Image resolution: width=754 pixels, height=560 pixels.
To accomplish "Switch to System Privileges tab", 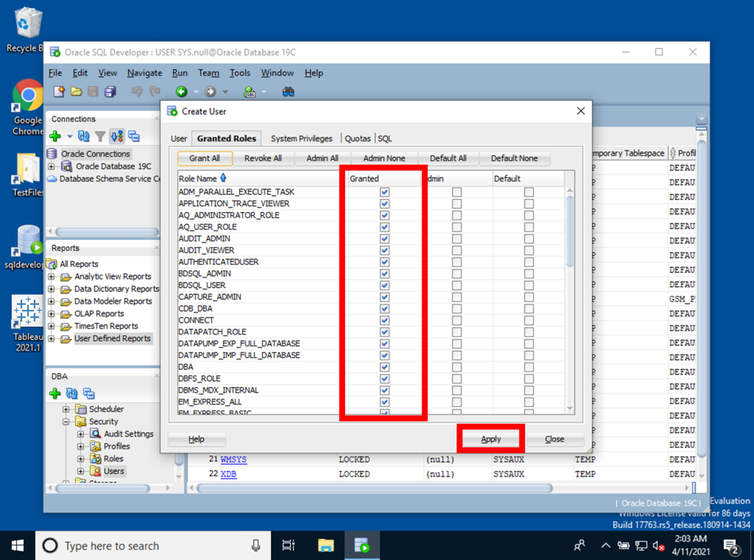I will pyautogui.click(x=302, y=138).
